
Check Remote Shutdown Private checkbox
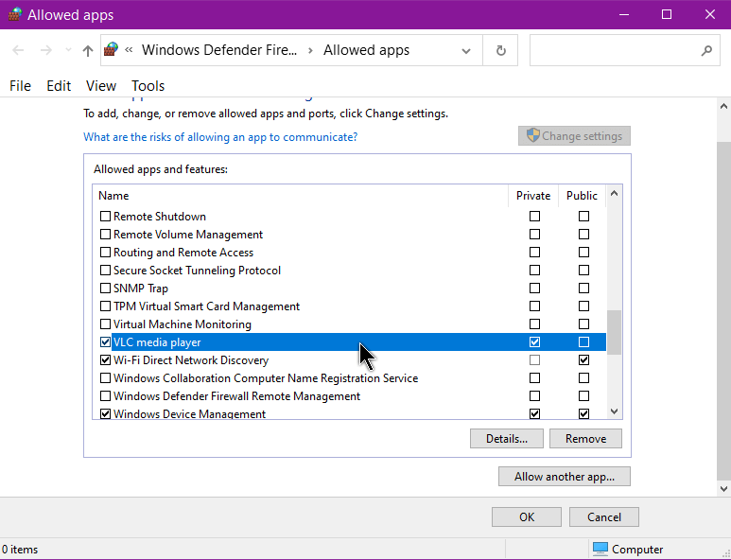pyautogui.click(x=534, y=217)
